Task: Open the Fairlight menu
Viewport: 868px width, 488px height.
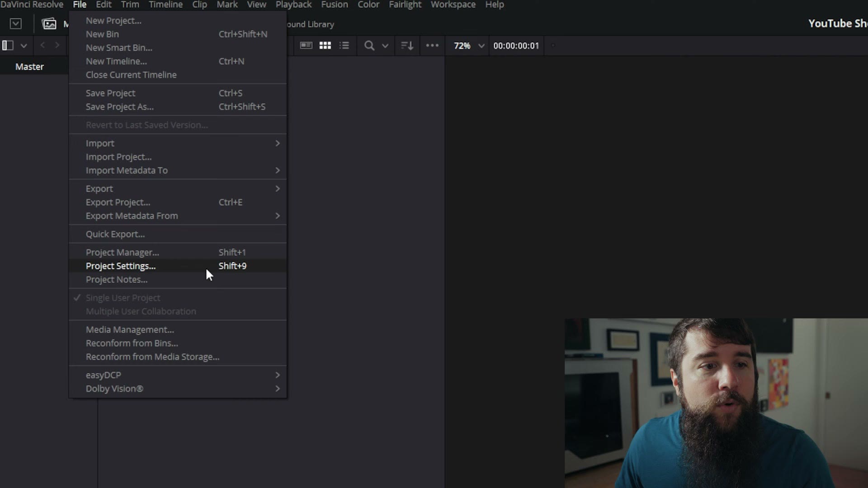Action: pyautogui.click(x=405, y=5)
